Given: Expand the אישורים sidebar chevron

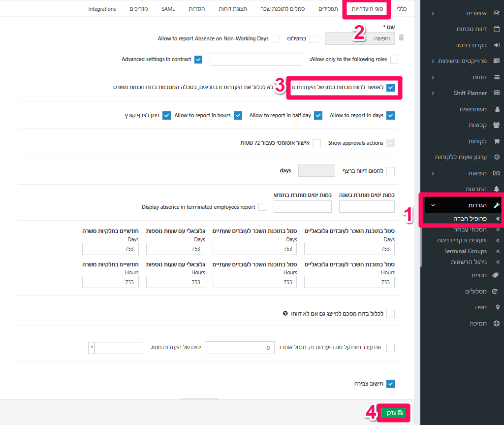Looking at the screenshot, I should (433, 13).
